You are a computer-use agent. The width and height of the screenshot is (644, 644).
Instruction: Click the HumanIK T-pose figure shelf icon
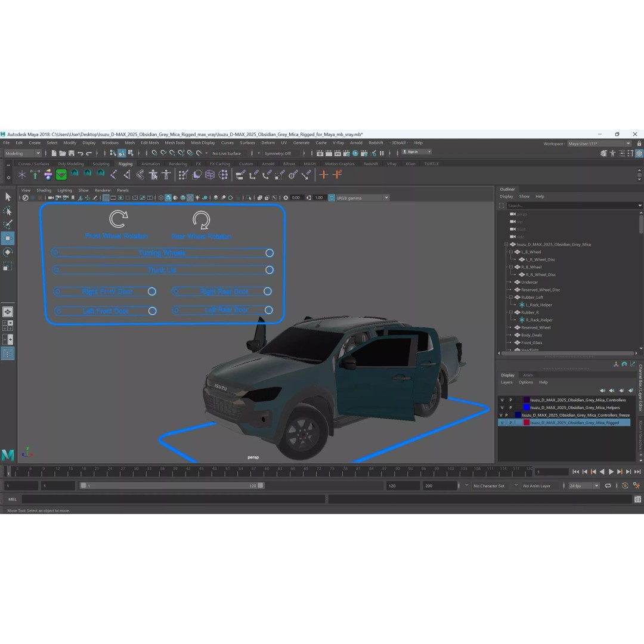(166, 175)
